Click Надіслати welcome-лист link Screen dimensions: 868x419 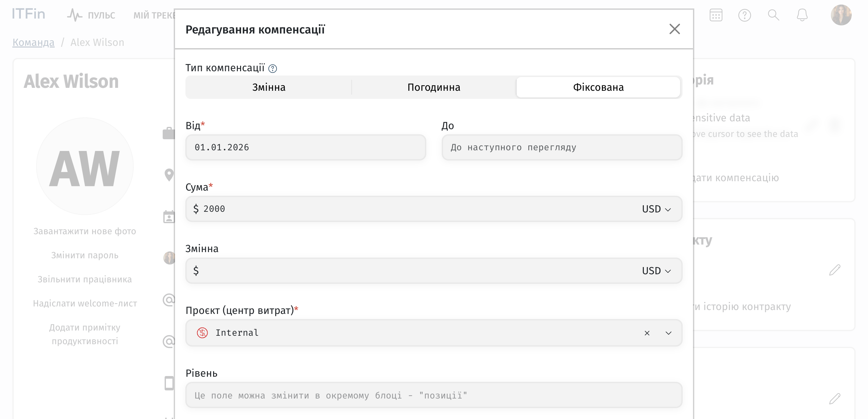[85, 304]
